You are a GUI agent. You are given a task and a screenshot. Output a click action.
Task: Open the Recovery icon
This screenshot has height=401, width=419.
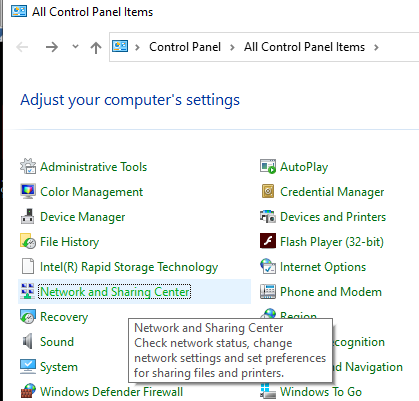(x=28, y=316)
